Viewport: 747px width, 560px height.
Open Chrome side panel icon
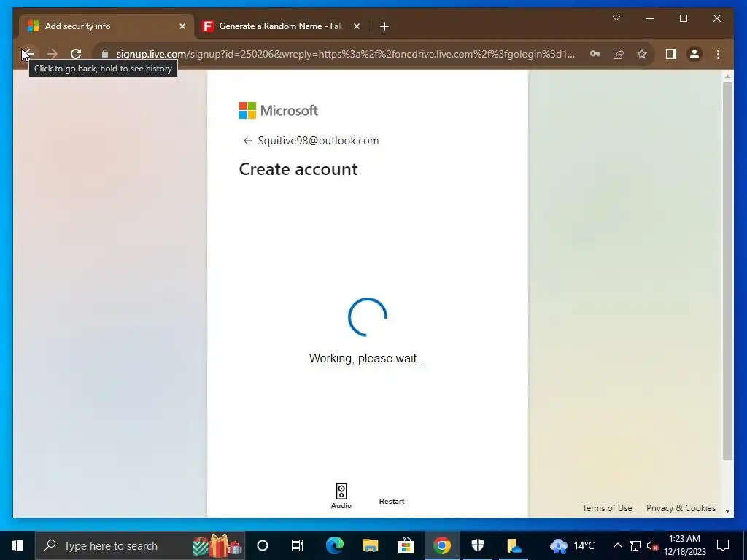pos(671,54)
